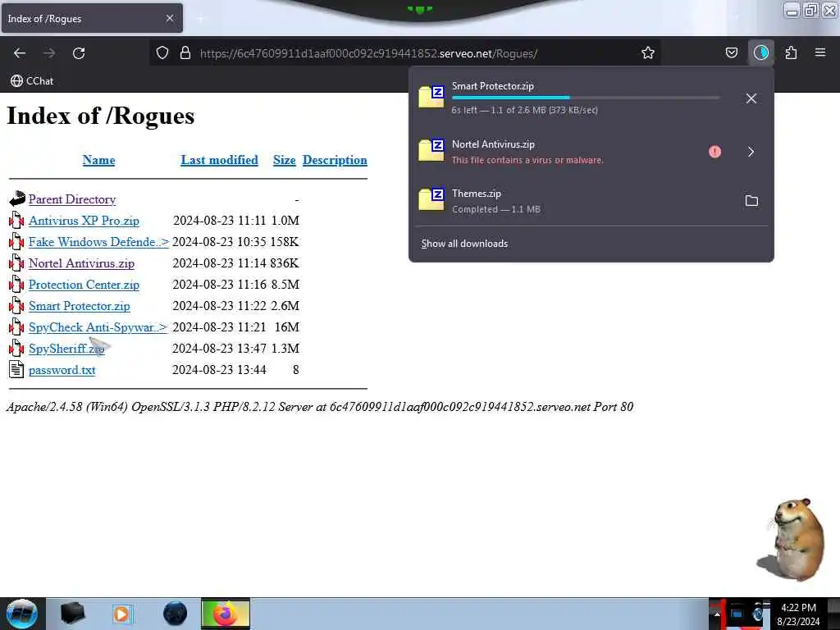840x630 pixels.
Task: Click the archive icon beside Antivirus XP Pro.zip
Action: tap(16, 220)
